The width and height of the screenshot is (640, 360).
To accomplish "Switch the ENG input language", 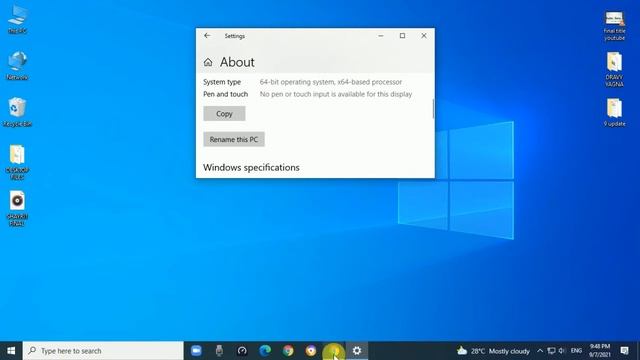I will (x=576, y=351).
